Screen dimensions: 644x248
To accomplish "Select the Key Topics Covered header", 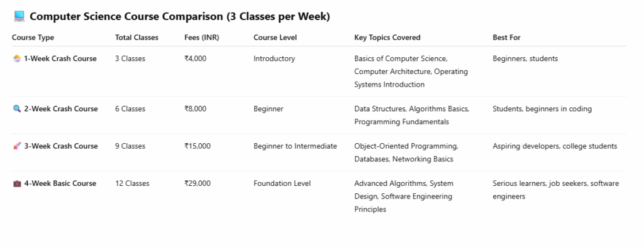I will (387, 38).
